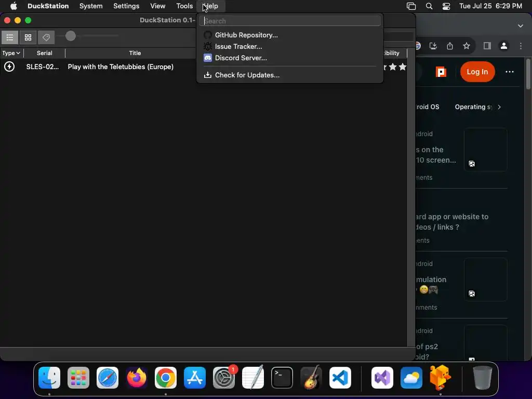
Task: Open TextEdit from the Dock
Action: [x=253, y=377]
